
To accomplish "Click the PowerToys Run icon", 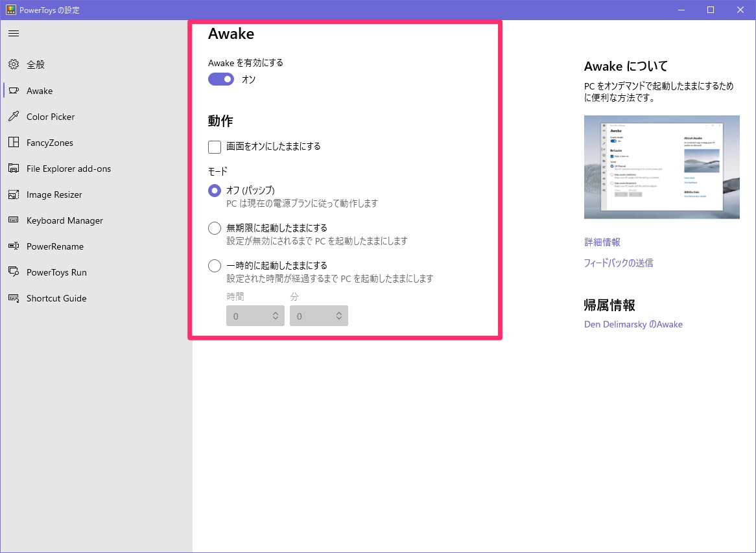I will click(x=14, y=272).
